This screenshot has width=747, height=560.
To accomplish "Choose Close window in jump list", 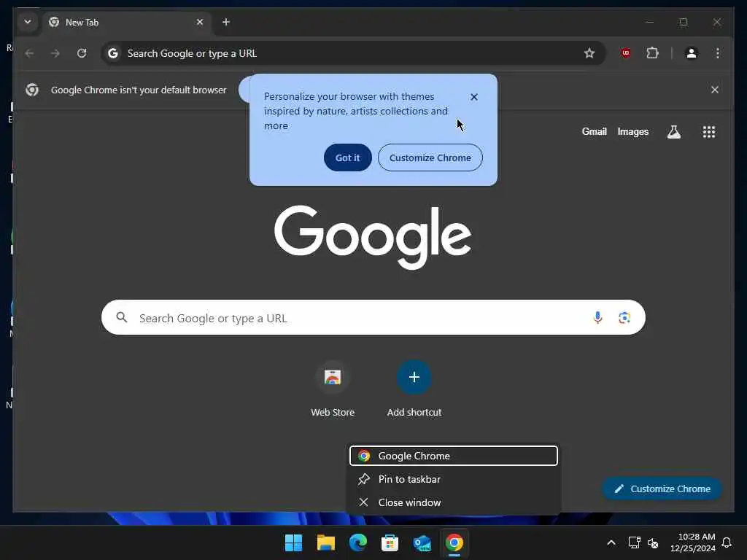I will [454, 502].
